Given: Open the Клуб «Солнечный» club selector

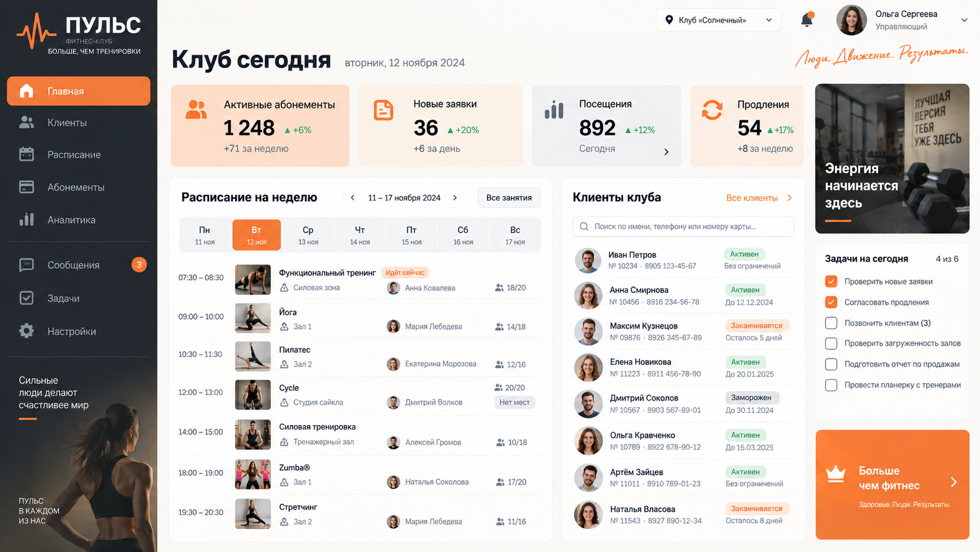Looking at the screenshot, I should pyautogui.click(x=719, y=20).
